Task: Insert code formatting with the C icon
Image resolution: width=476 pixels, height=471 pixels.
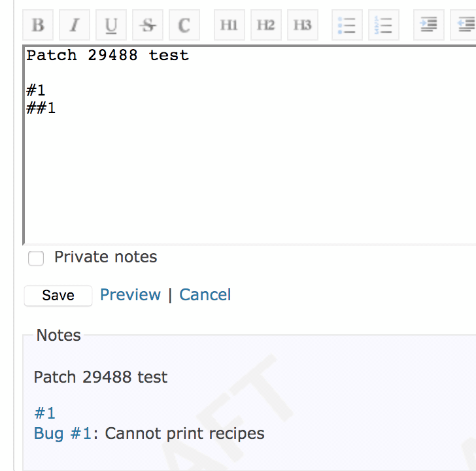Action: click(184, 25)
